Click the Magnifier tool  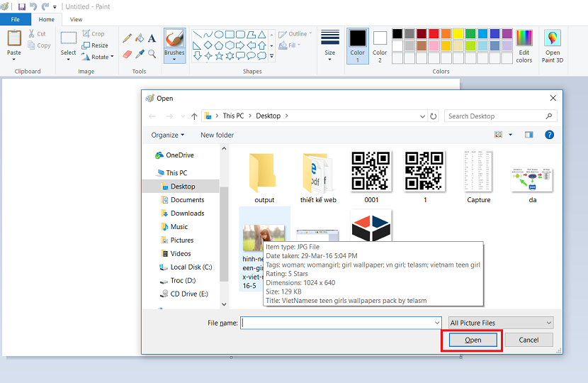pos(152,54)
